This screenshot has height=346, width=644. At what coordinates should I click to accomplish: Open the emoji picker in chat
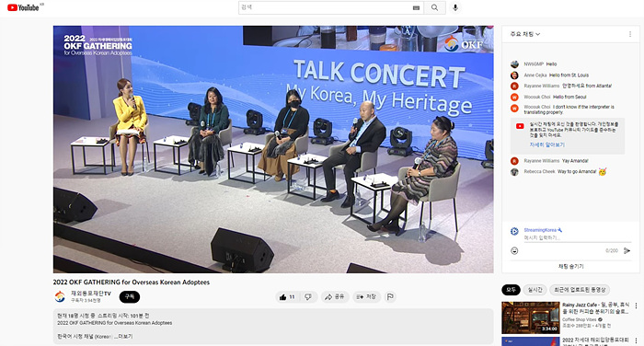[514, 250]
